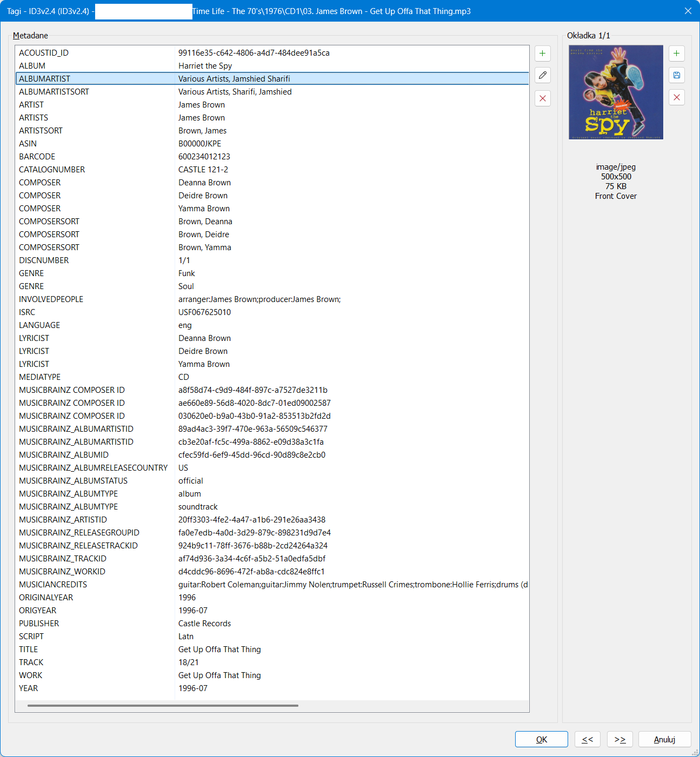Image resolution: width=700 pixels, height=757 pixels.
Task: Go to next file with >> button
Action: coord(620,739)
